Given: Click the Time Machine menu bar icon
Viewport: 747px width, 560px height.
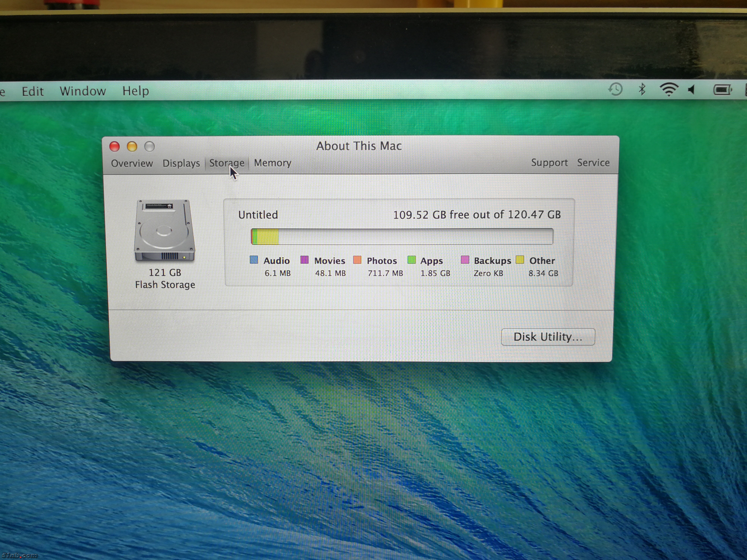Looking at the screenshot, I should point(615,89).
